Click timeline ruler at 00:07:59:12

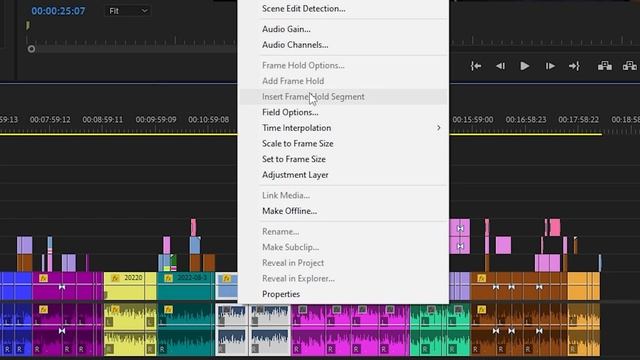point(50,120)
